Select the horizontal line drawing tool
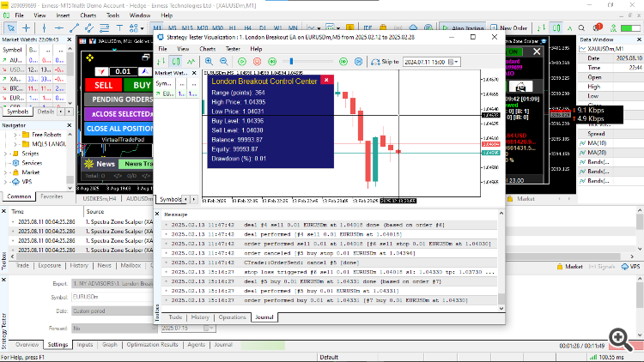Image resolution: width=644 pixels, height=362 pixels. click(59, 28)
